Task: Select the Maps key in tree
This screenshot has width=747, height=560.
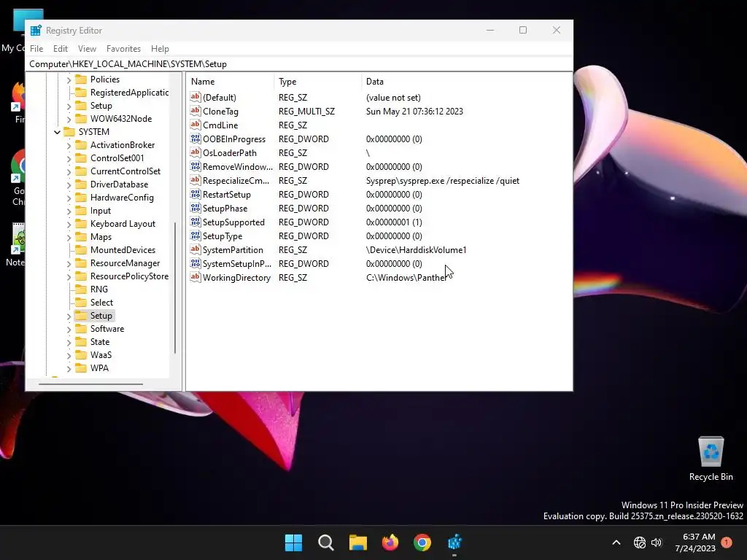Action: coord(101,237)
